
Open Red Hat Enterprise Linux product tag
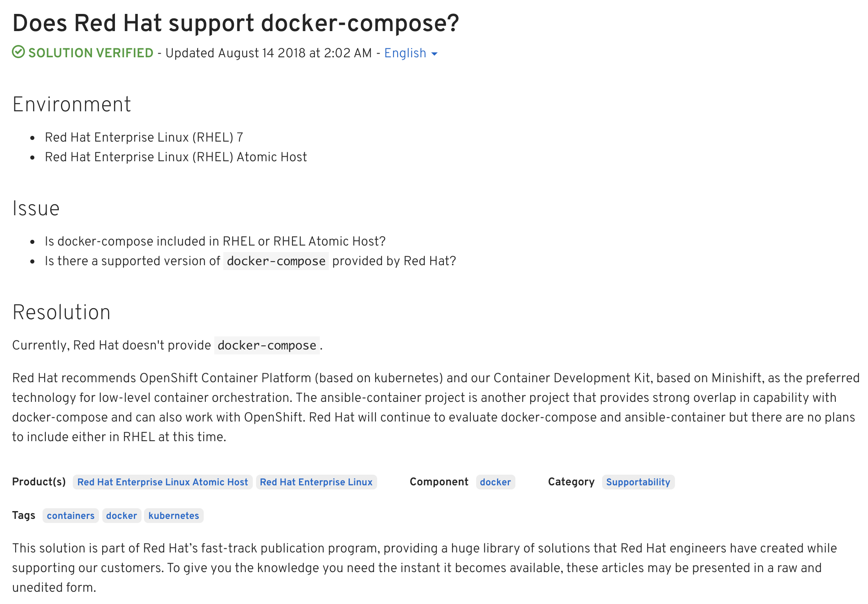coord(316,482)
